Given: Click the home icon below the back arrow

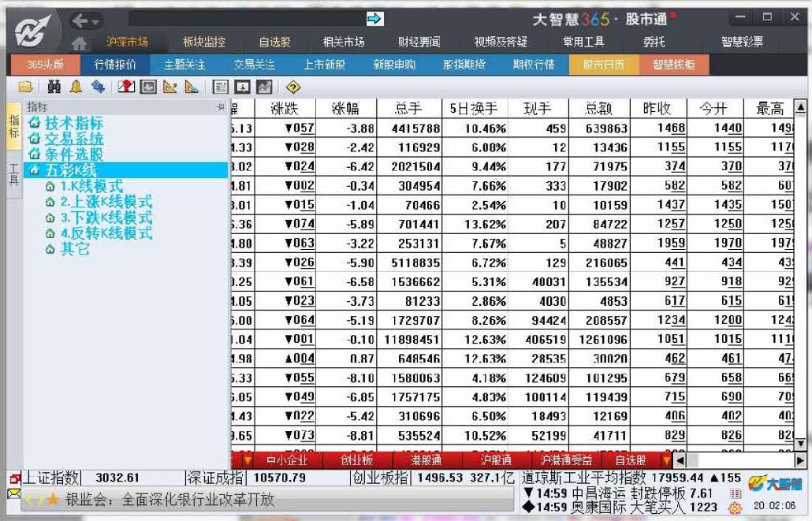Looking at the screenshot, I should pyautogui.click(x=80, y=43).
